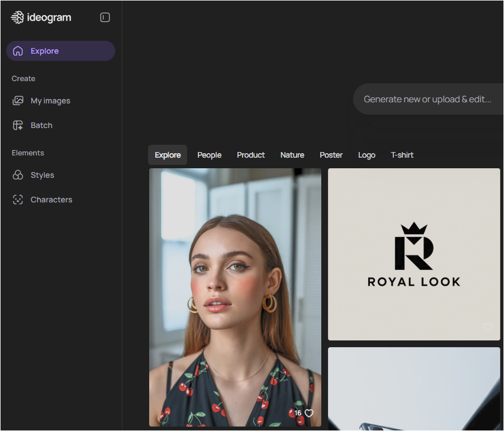The height and width of the screenshot is (431, 504).
Task: Open the Styles icon in sidebar
Action: click(18, 175)
